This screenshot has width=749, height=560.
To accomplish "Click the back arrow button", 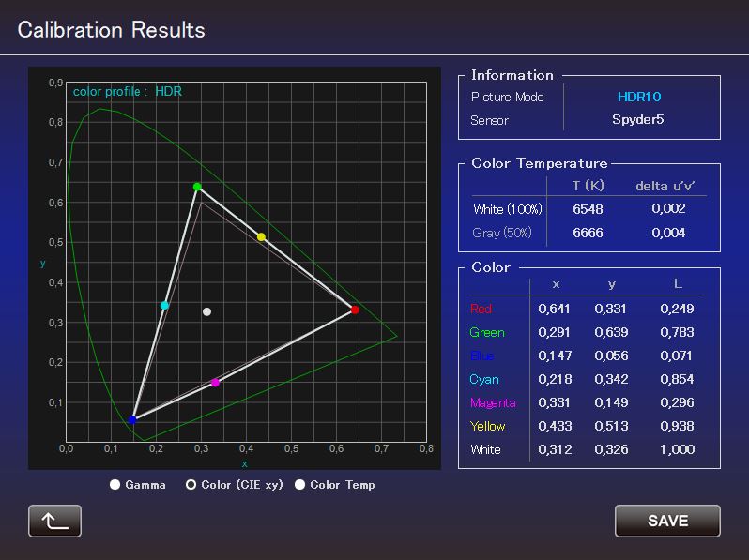I will click(54, 521).
